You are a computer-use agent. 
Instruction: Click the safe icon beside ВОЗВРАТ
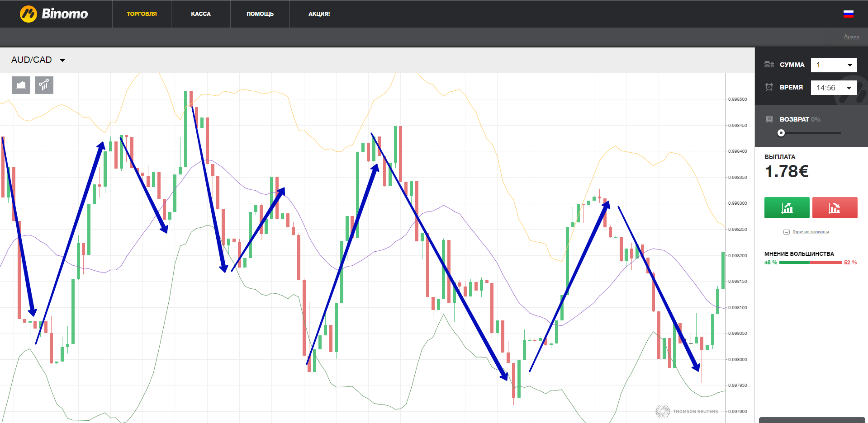tap(769, 119)
